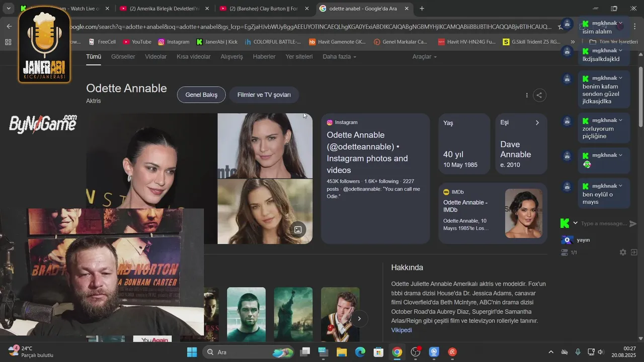Image resolution: width=644 pixels, height=362 pixels.
Task: Expand options on the 'ben eylül o mayıs' message
Action: pyautogui.click(x=620, y=186)
